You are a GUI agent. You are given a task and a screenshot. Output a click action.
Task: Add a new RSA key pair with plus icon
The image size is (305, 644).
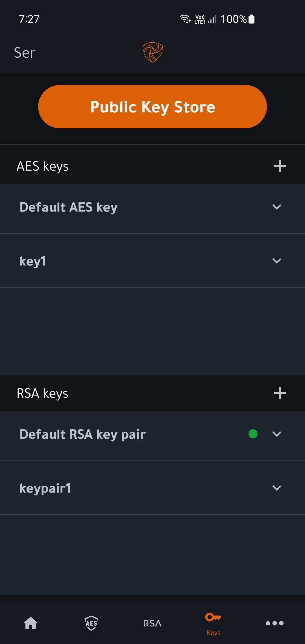279,393
